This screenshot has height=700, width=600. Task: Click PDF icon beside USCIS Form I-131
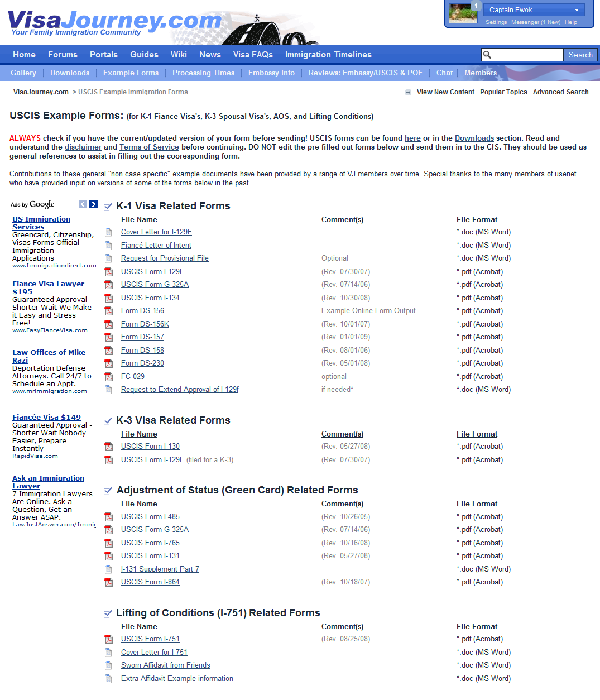tap(108, 556)
